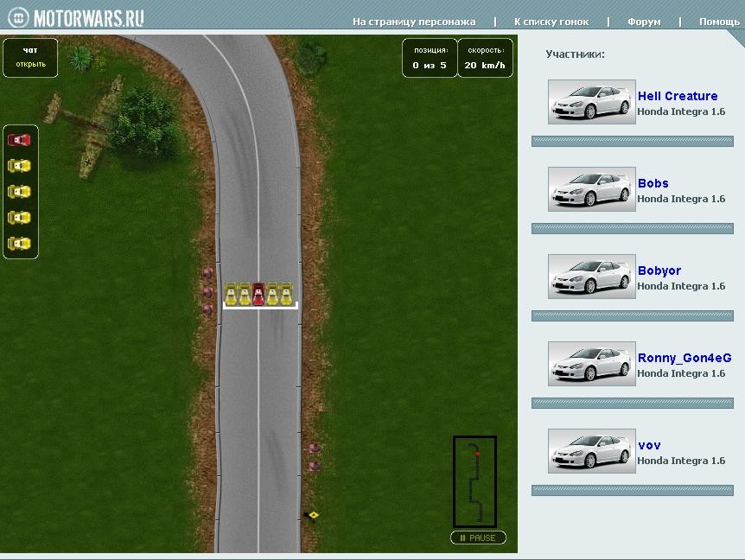
Task: Pause the race with PAUSE button
Action: pyautogui.click(x=478, y=538)
